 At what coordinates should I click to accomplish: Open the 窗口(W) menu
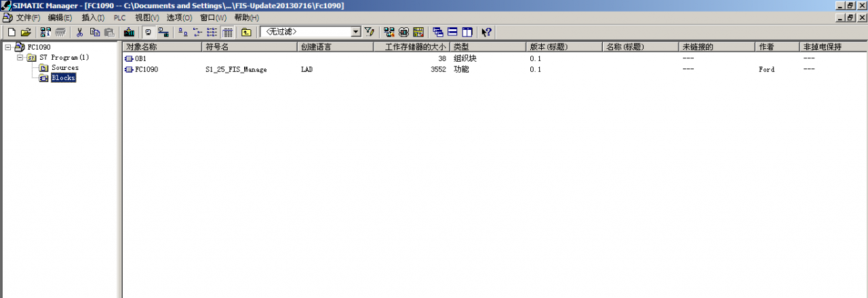[x=213, y=18]
